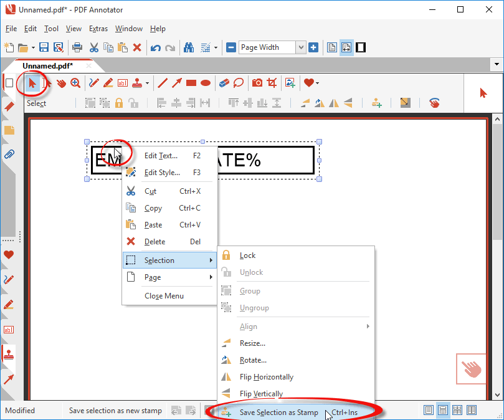Open the Extras menu
Viewport: 504px width, 420px height.
coord(98,29)
